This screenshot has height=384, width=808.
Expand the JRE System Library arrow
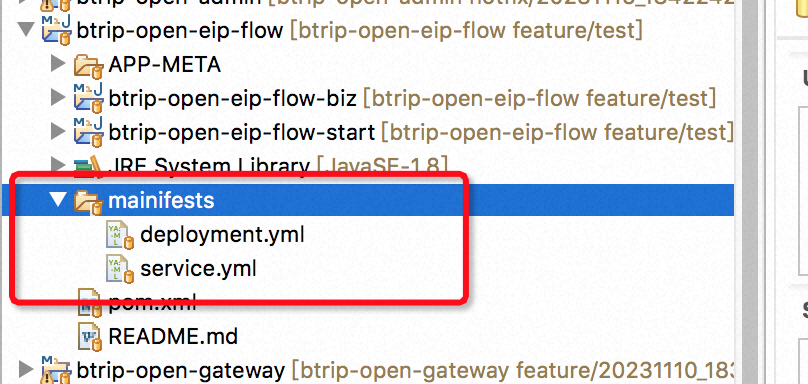click(59, 165)
